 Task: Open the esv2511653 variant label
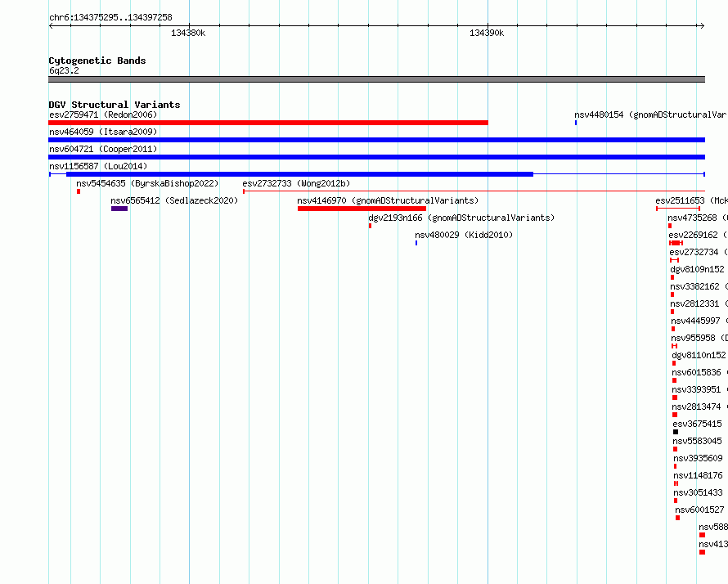(x=691, y=200)
